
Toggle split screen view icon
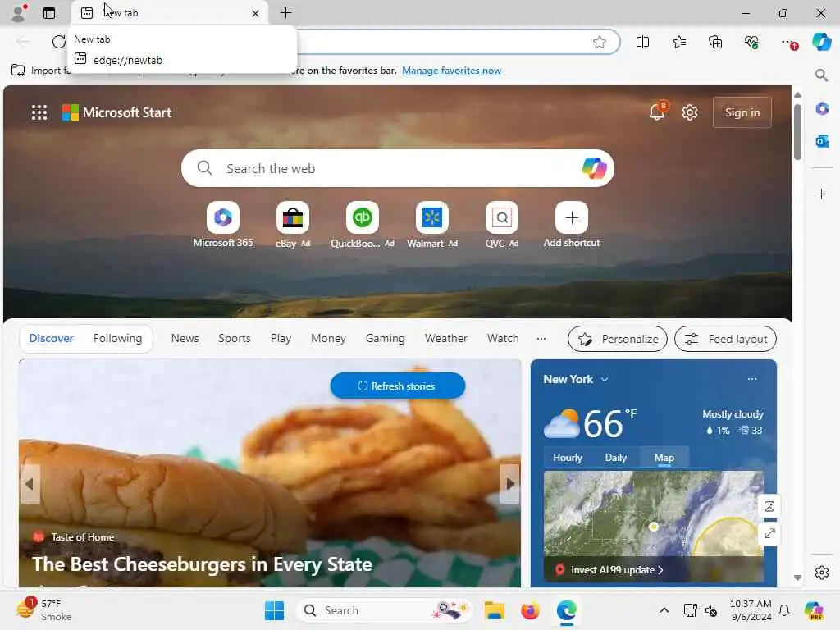pos(642,42)
